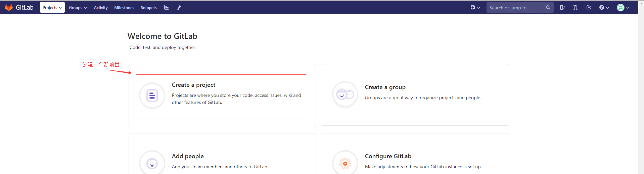The image size is (644, 174).
Task: Click the Create a project icon
Action: (x=152, y=96)
